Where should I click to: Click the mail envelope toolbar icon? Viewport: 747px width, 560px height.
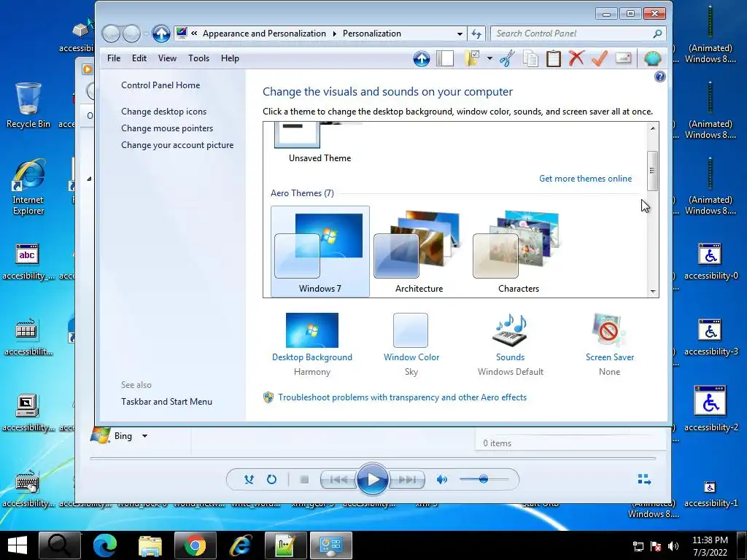[623, 58]
